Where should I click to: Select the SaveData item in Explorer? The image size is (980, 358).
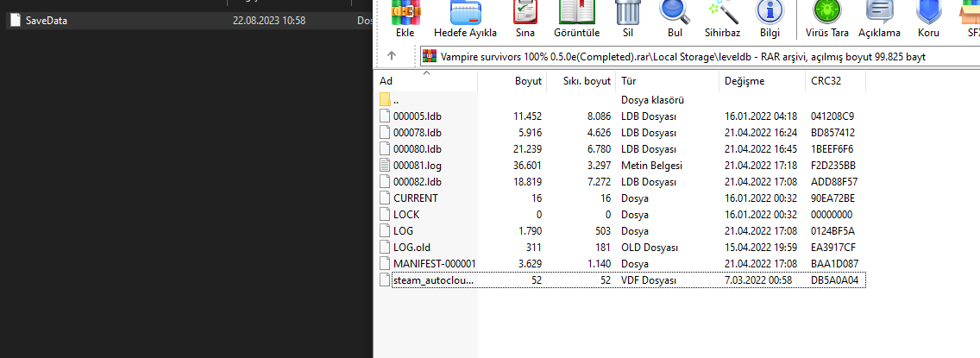(x=47, y=21)
